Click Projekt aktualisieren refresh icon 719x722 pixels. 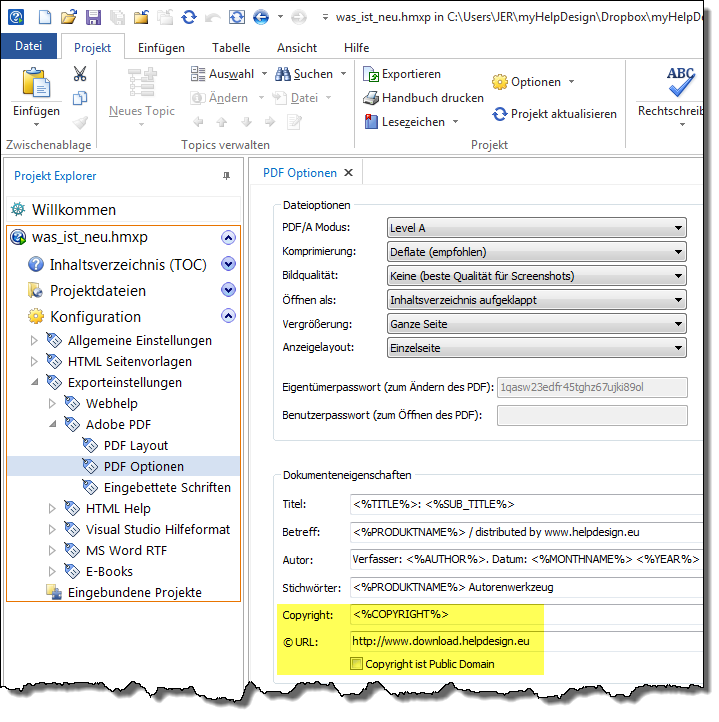coord(499,114)
